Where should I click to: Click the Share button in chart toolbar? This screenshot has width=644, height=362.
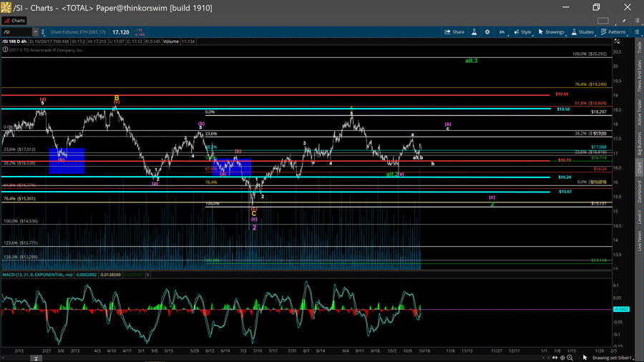pyautogui.click(x=454, y=32)
